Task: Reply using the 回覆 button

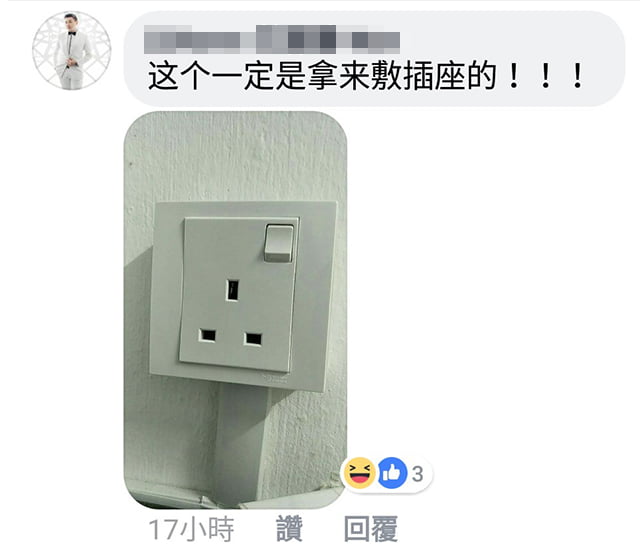Action: tap(371, 529)
